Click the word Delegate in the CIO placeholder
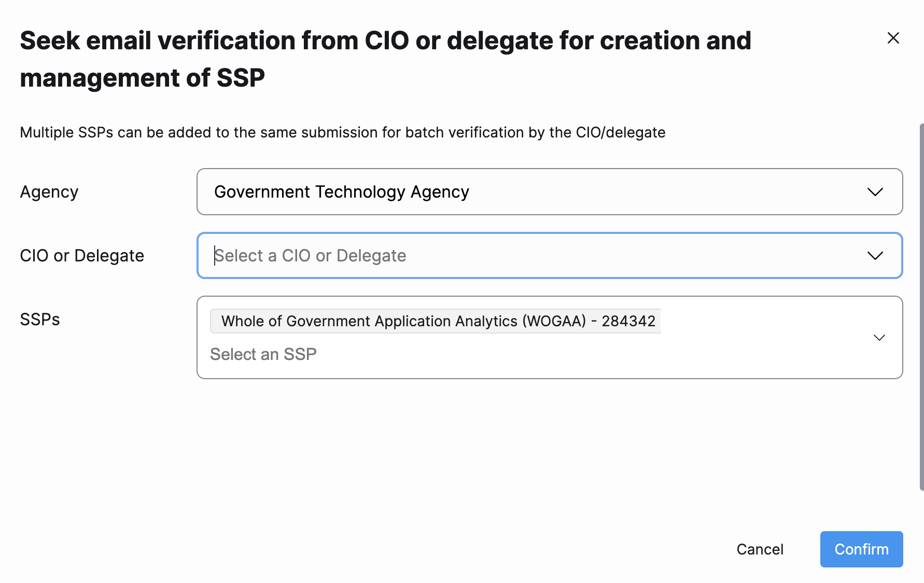 click(x=371, y=256)
